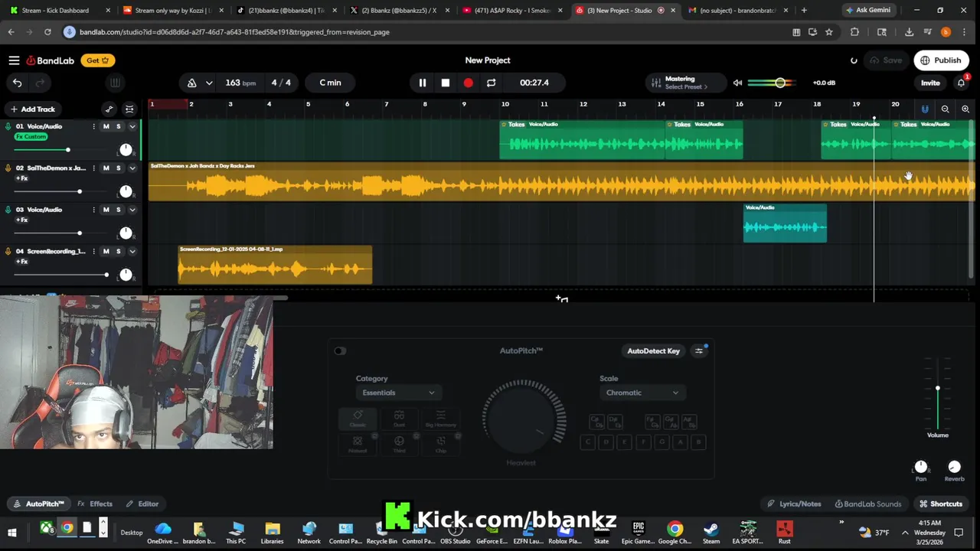The image size is (980, 551).
Task: Click the undo arrow in BandLab
Action: coord(17,83)
